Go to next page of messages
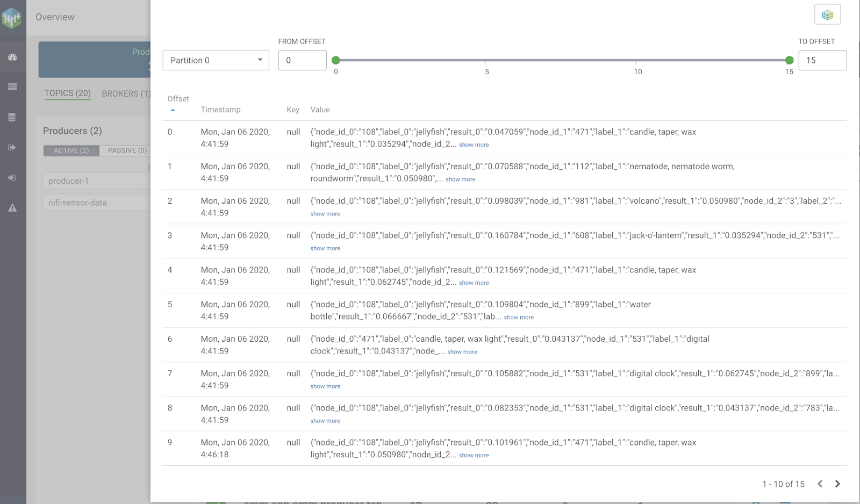This screenshot has height=504, width=860. click(837, 484)
